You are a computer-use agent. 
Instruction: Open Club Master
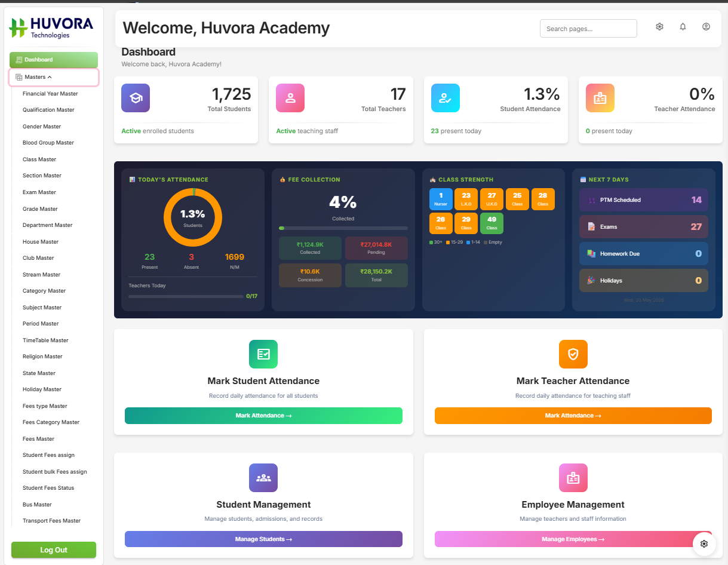point(38,258)
